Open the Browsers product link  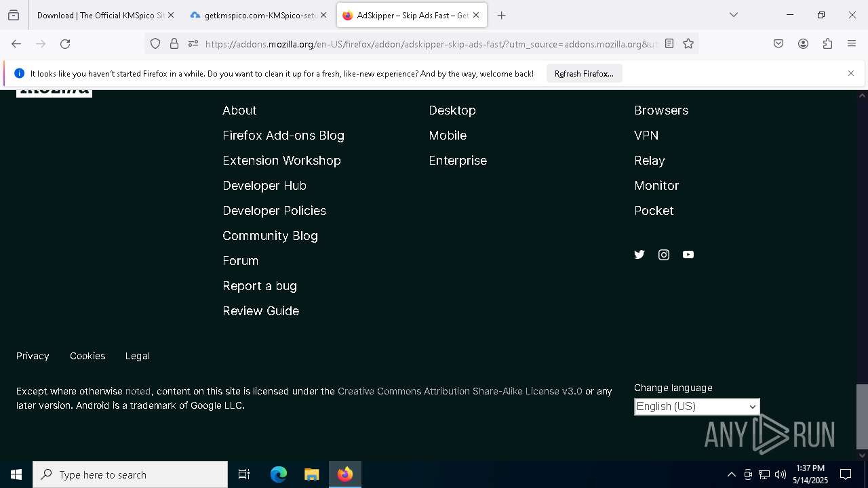pos(661,110)
